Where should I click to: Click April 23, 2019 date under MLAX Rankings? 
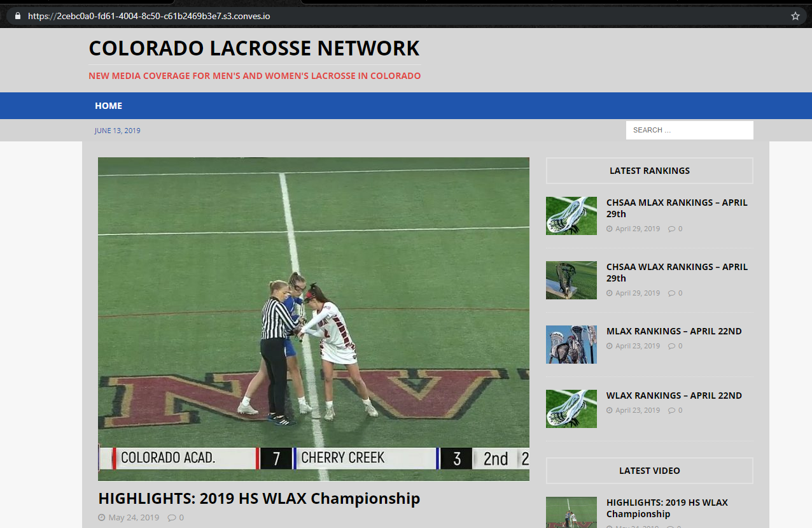638,346
